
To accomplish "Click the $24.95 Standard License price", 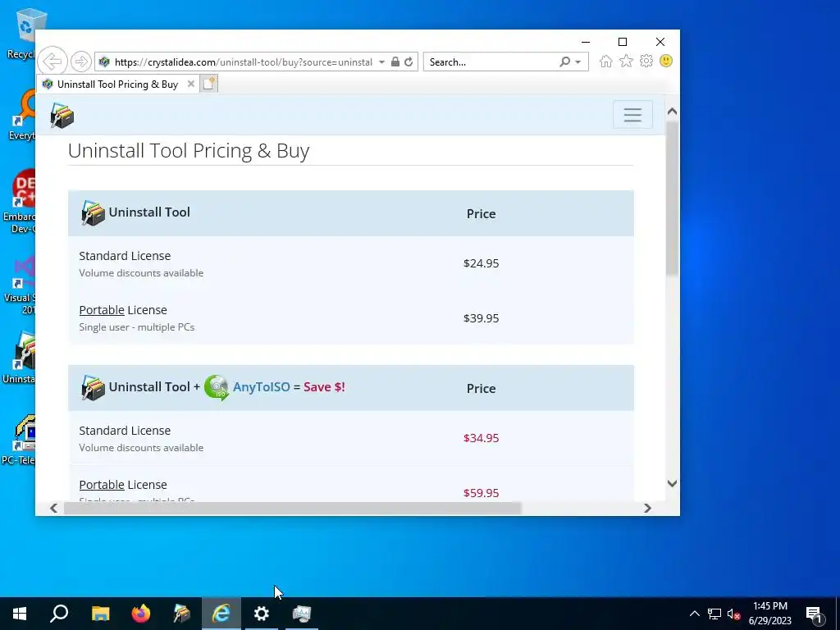I will 481,263.
